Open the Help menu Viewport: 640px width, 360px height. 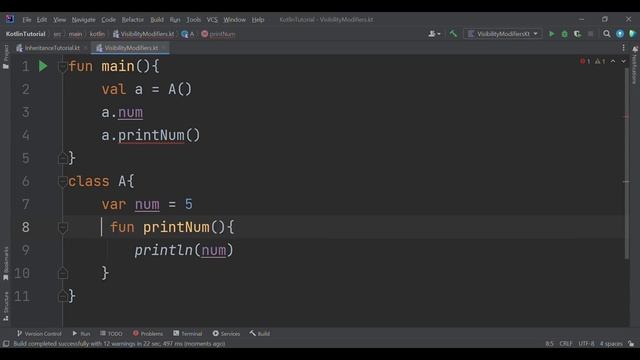(258, 20)
